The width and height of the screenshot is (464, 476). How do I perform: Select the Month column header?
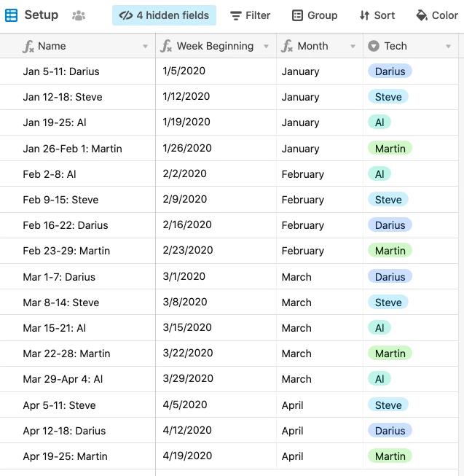[320, 46]
